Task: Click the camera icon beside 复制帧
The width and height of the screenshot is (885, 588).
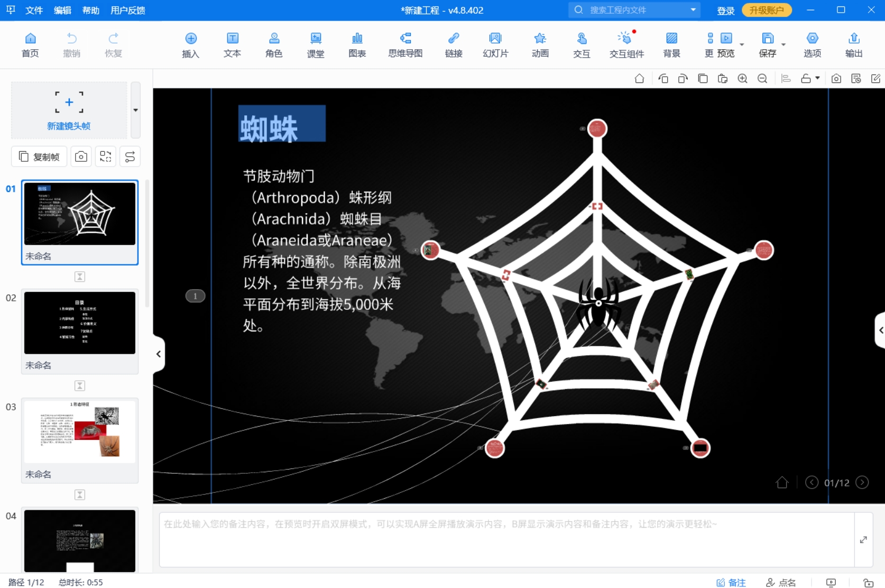Action: (x=81, y=157)
